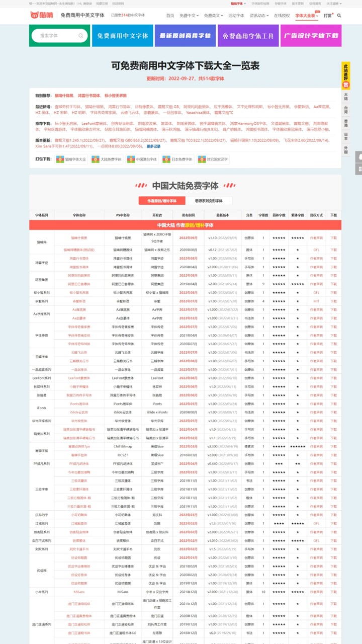Open the 广告设计字体下载 banner
Screen dimensions: 362x644
(x=311, y=36)
